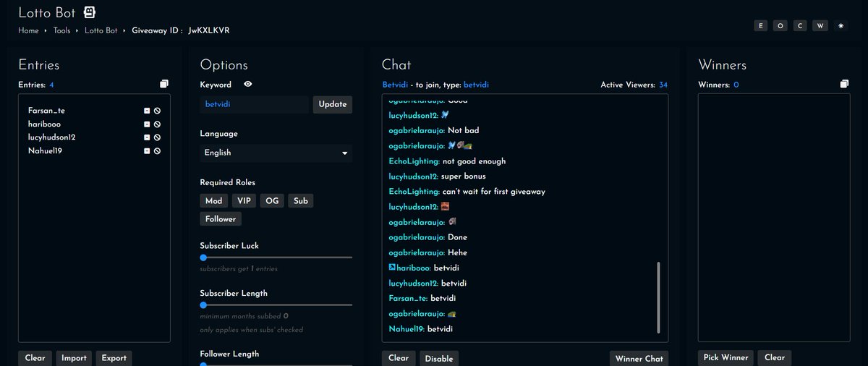Click EchoLighting 'can't wait for first giveaway' message
Image resolution: width=868 pixels, height=366 pixels.
467,192
